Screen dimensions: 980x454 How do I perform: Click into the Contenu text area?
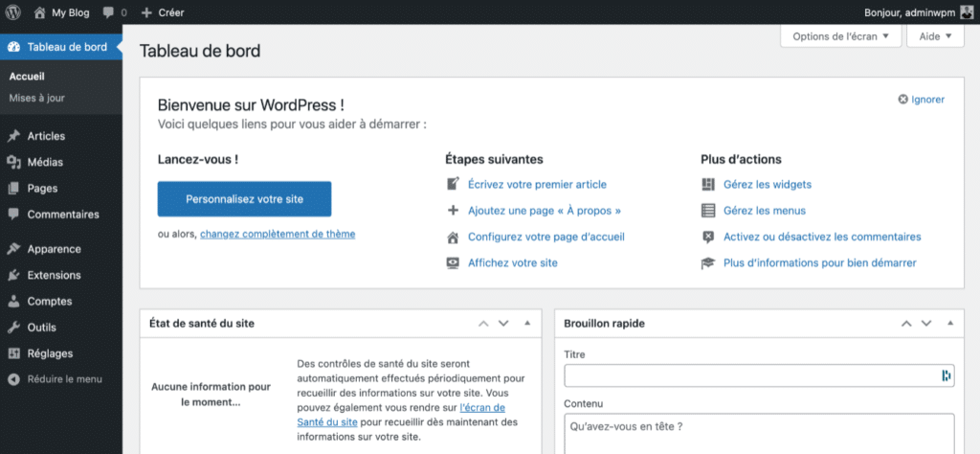(759, 434)
